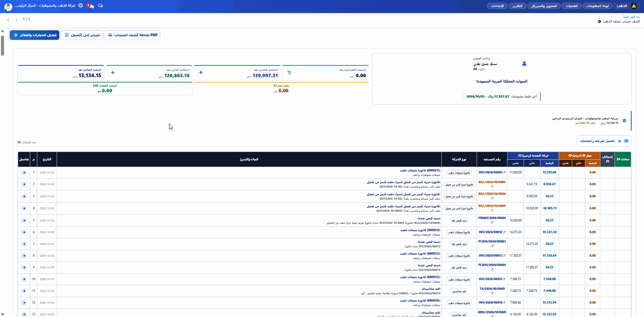Image resolution: width=644 pixels, height=317 pixels.
Task: Open document link INV/2026/00012
Action: [x=491, y=232]
